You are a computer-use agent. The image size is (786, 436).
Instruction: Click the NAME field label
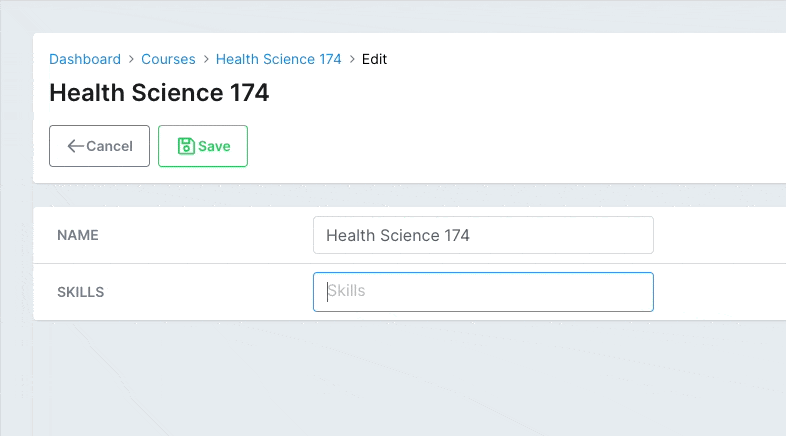[x=78, y=235]
